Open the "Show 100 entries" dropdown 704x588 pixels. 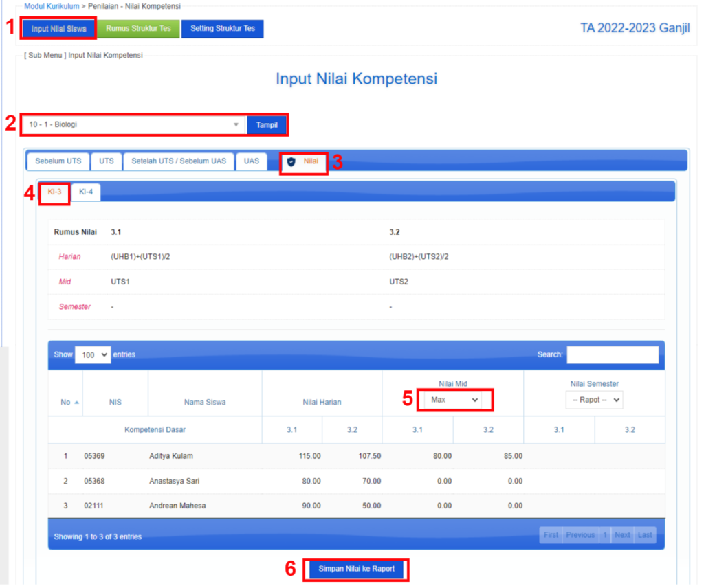(92, 354)
